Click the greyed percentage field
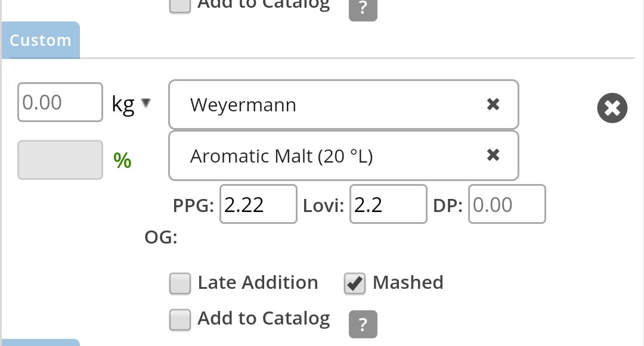The height and width of the screenshot is (346, 644). (x=60, y=160)
